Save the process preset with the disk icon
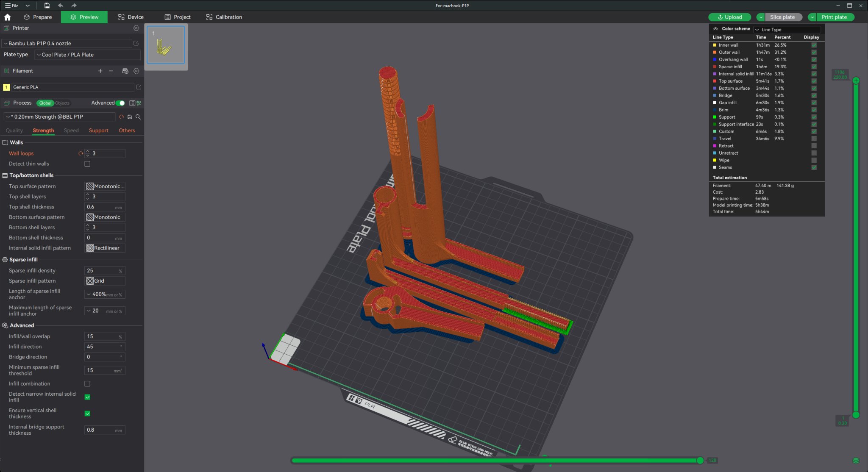 coord(130,117)
